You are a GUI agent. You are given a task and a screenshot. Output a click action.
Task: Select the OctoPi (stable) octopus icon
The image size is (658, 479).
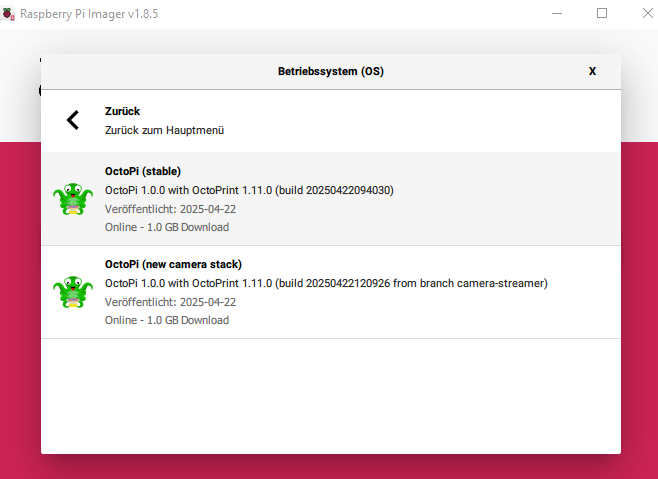click(73, 199)
